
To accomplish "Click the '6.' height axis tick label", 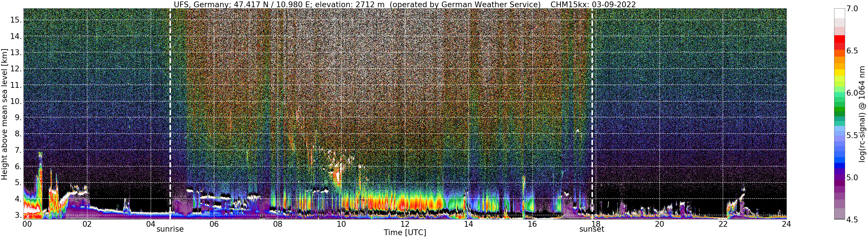I will tap(18, 166).
